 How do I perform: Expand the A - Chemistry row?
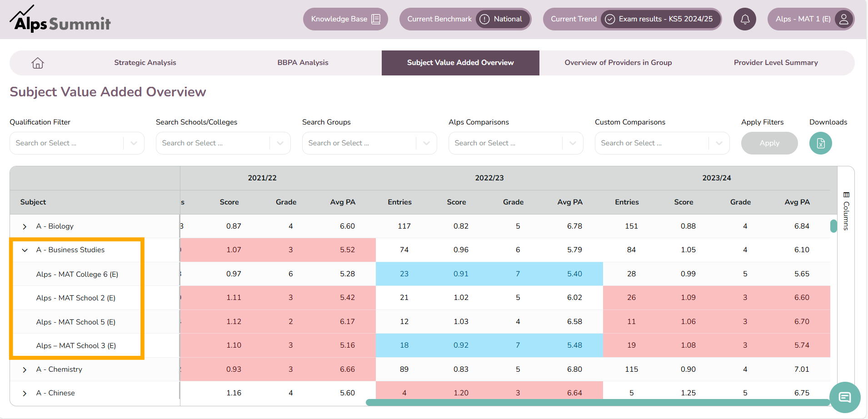point(25,369)
